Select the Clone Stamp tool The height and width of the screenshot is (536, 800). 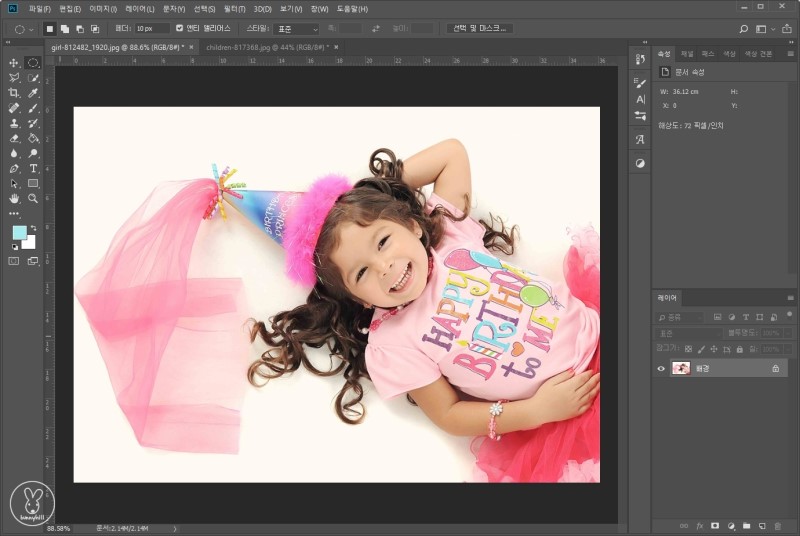tap(14, 123)
